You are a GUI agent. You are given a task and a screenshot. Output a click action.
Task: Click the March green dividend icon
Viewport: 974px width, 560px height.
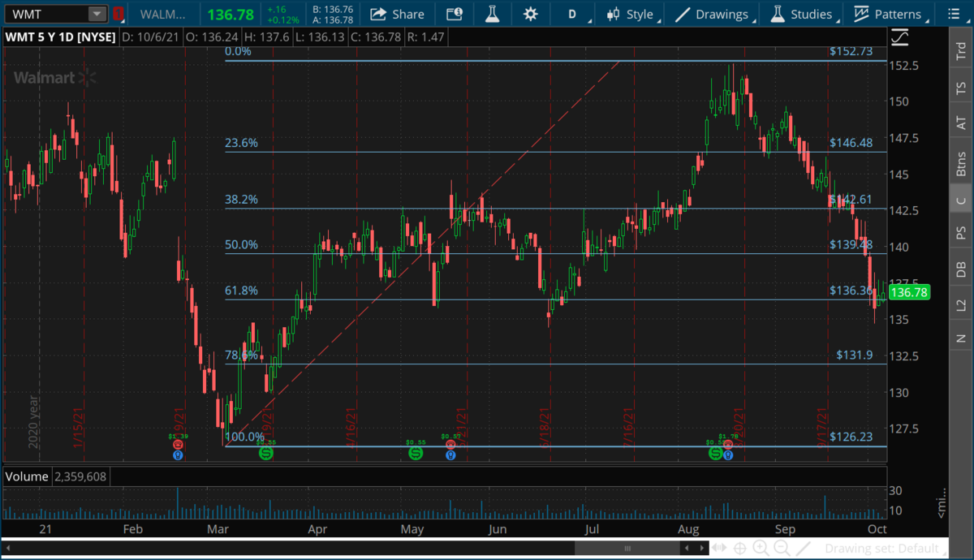(266, 453)
